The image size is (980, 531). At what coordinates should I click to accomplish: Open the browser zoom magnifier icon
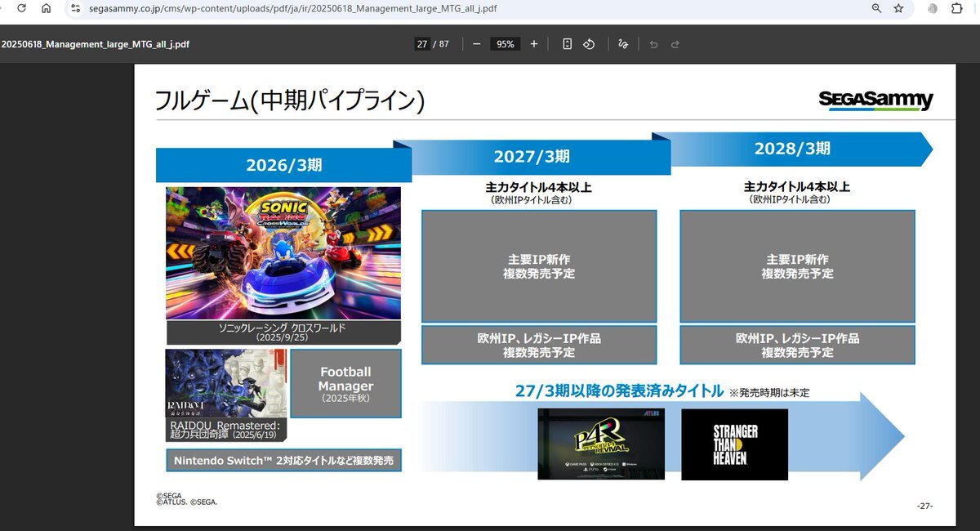pyautogui.click(x=876, y=8)
